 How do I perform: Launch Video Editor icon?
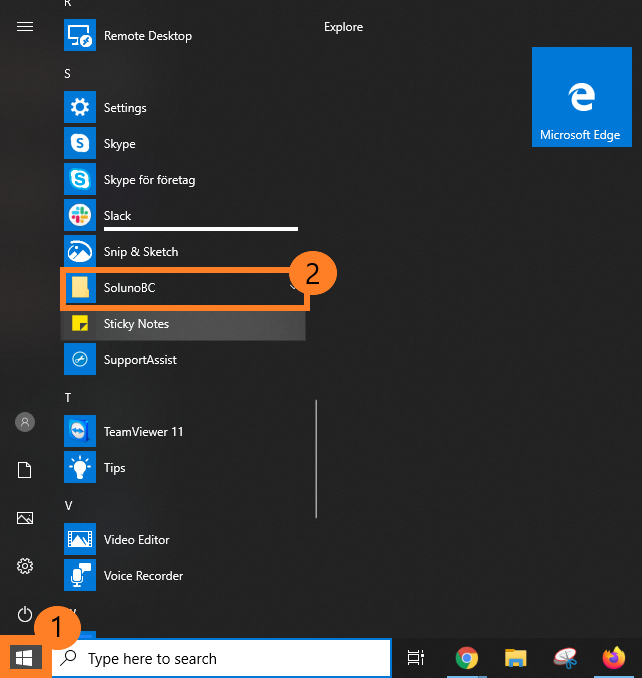[80, 539]
